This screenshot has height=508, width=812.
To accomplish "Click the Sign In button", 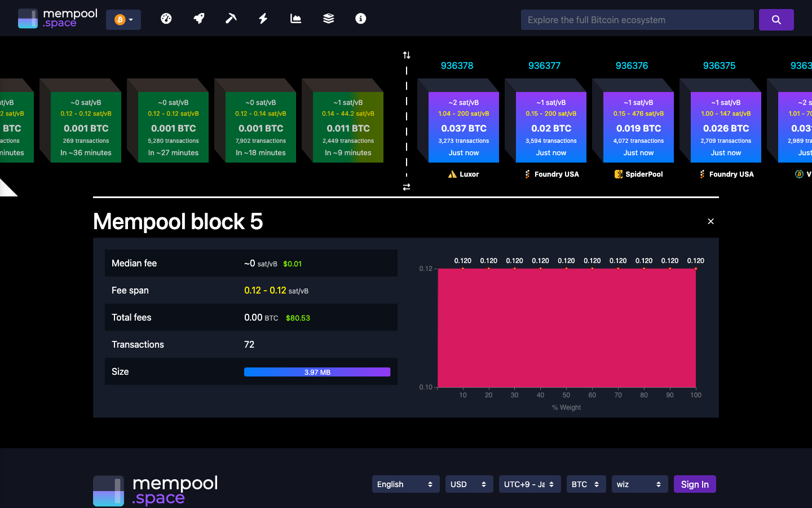I will tap(695, 484).
